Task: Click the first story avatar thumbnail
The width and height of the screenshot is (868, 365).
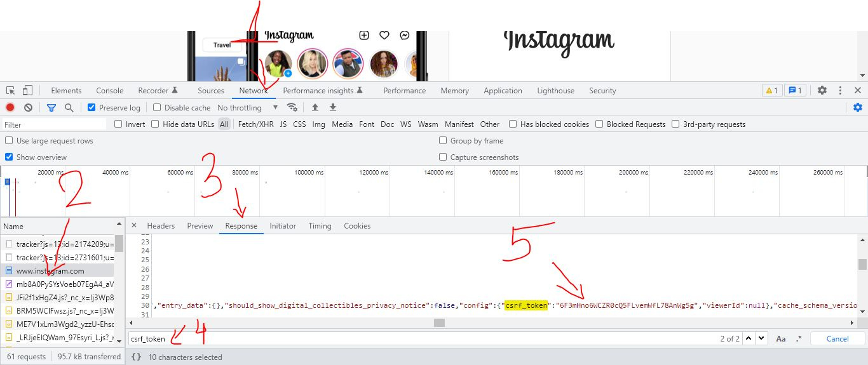Action: coord(278,63)
